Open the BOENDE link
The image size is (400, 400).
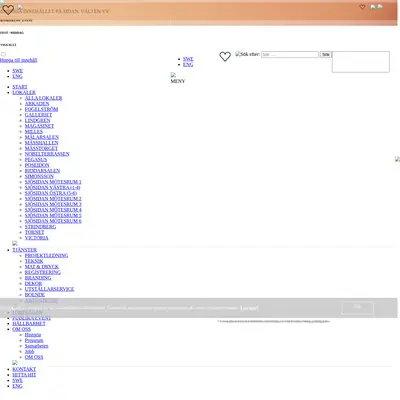coord(35,295)
